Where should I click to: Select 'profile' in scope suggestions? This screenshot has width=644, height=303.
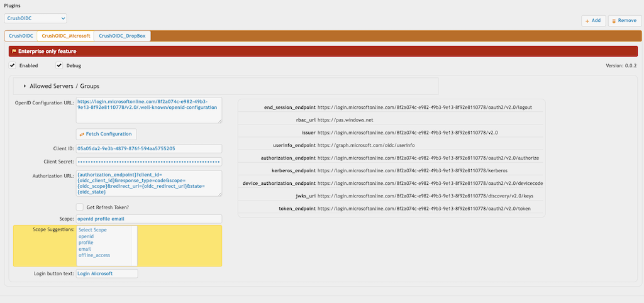click(86, 243)
